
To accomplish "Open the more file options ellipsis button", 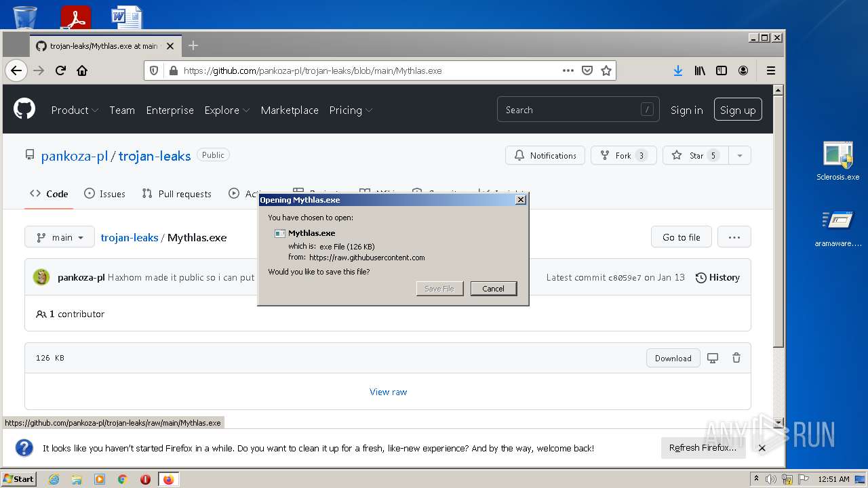I will 734,237.
